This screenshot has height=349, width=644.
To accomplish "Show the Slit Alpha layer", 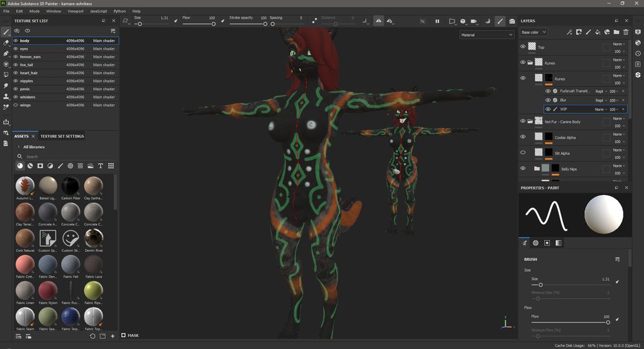I will click(523, 153).
